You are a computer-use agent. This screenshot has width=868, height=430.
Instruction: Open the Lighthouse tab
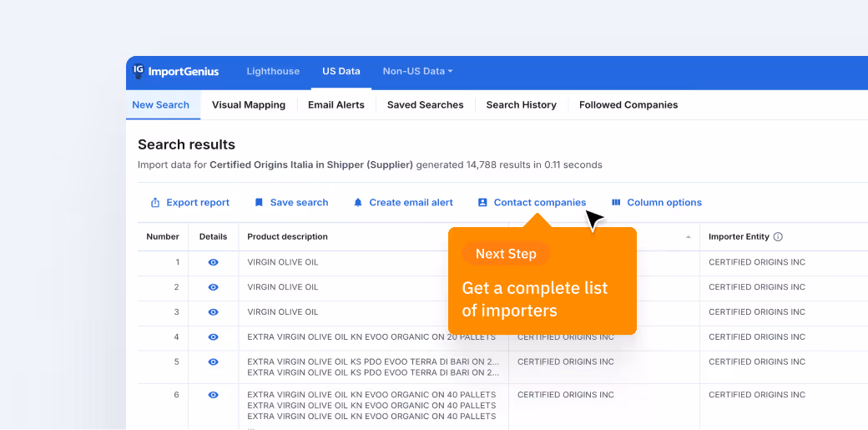[x=273, y=72]
